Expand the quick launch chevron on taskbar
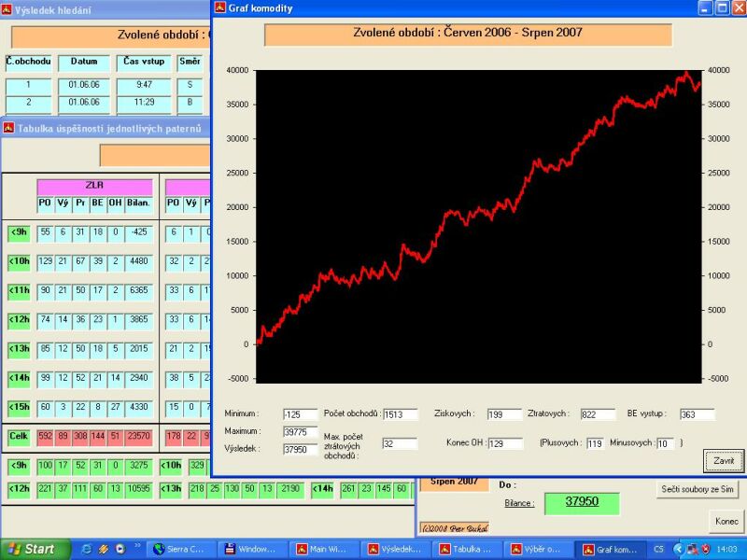 [x=137, y=546]
